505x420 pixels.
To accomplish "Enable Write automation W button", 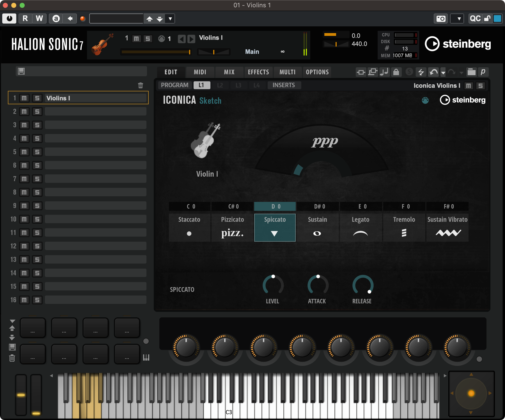I will [39, 19].
